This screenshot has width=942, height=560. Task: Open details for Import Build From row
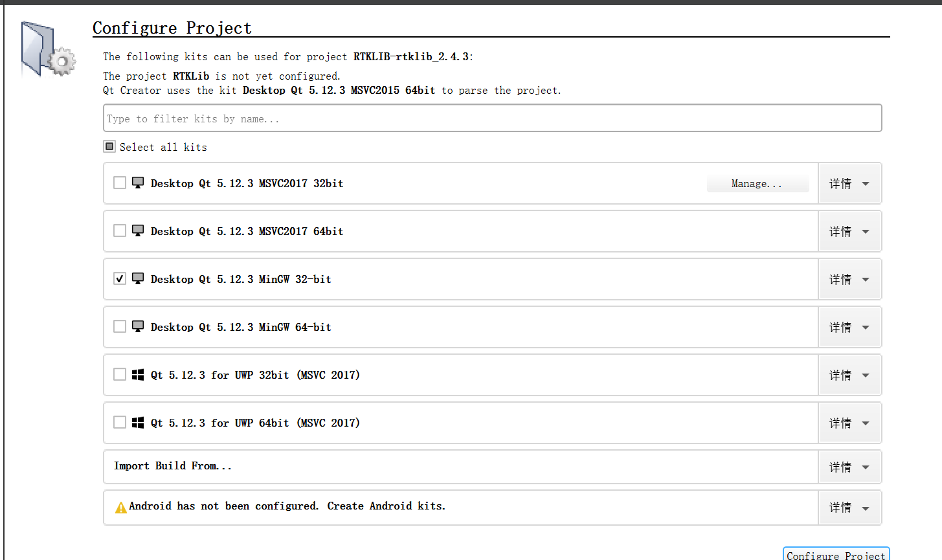point(849,466)
